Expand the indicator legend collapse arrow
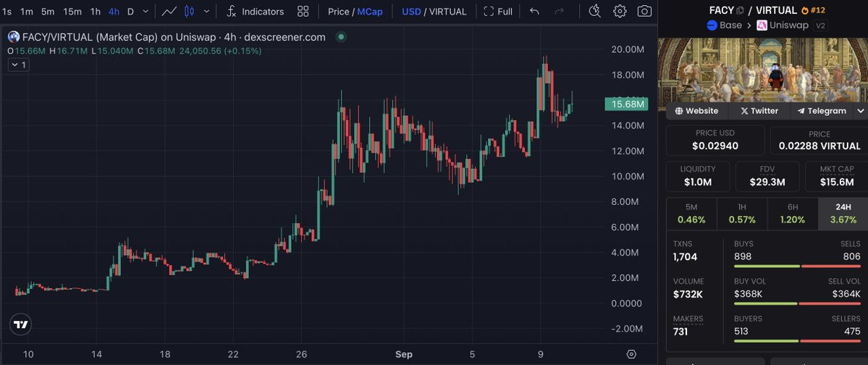Viewport: 868px width, 365px height. [x=17, y=64]
